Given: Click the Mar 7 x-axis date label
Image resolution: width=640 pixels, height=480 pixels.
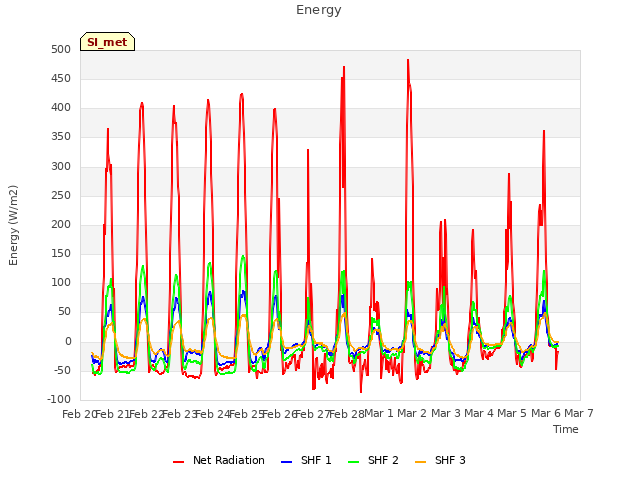Looking at the screenshot, I should point(579,414).
